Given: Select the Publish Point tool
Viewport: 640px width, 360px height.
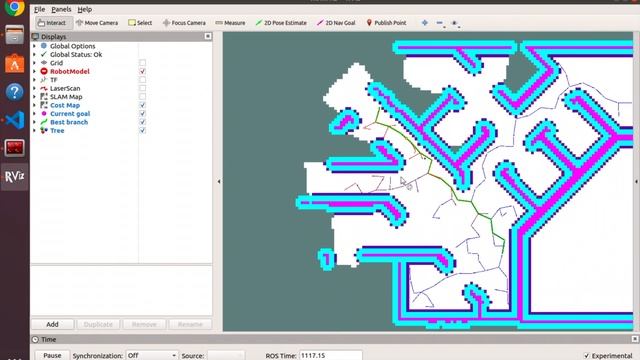Looking at the screenshot, I should coord(386,23).
